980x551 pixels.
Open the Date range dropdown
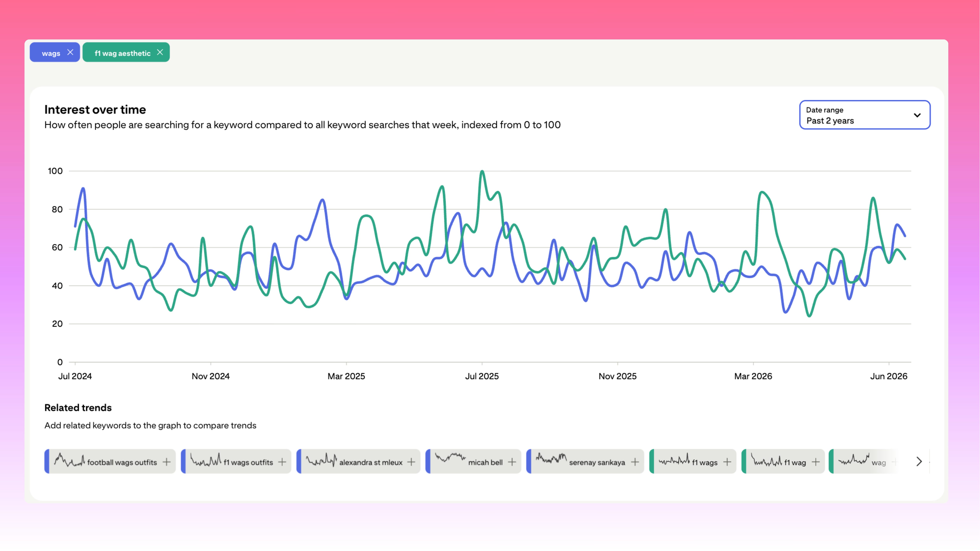(865, 115)
